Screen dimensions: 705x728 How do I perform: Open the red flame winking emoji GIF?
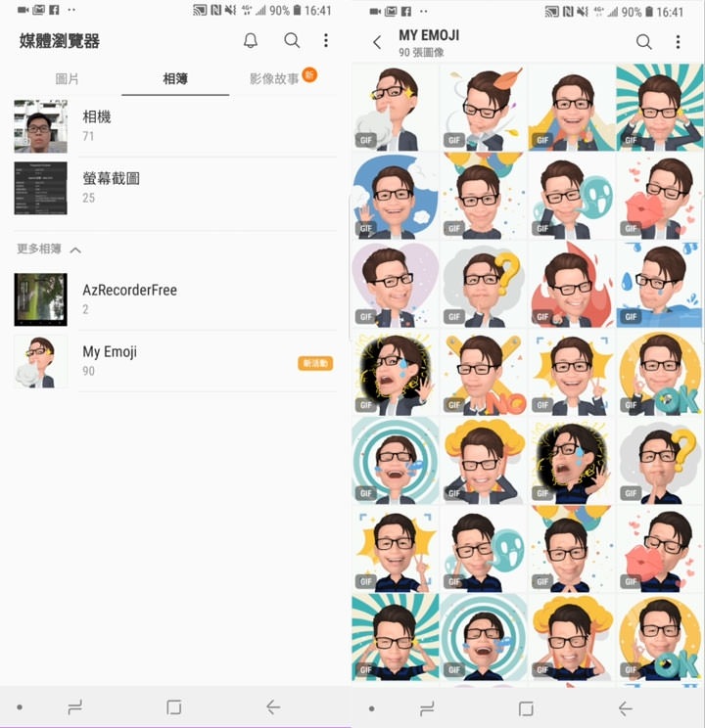coord(572,285)
